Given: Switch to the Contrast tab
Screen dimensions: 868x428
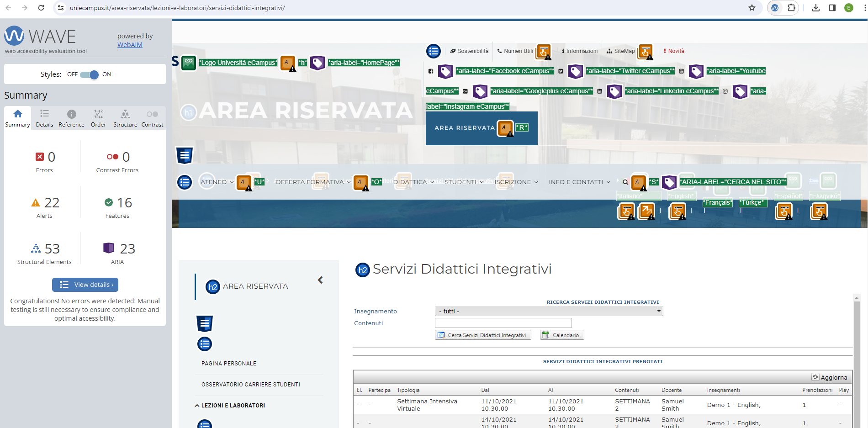Looking at the screenshot, I should pyautogui.click(x=152, y=118).
